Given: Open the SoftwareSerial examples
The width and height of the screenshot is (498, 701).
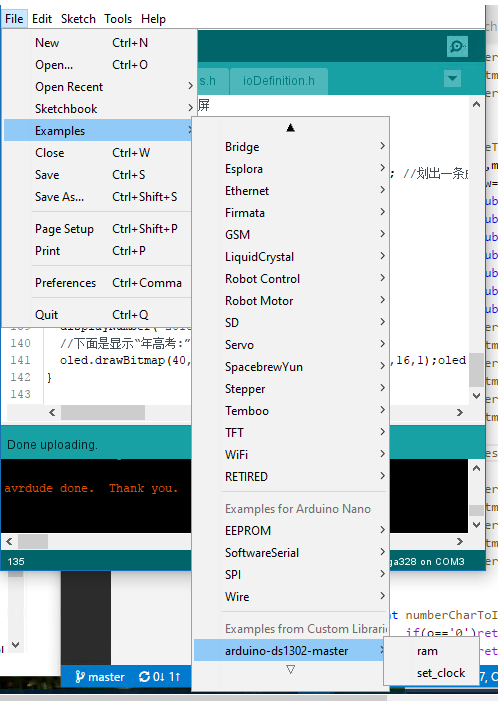Looking at the screenshot, I should point(291,553).
